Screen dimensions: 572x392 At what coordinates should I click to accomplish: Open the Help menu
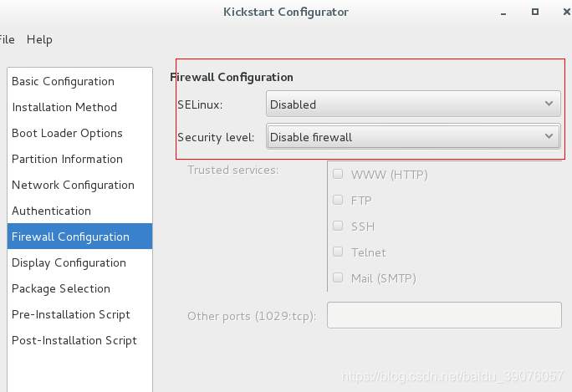pos(39,39)
